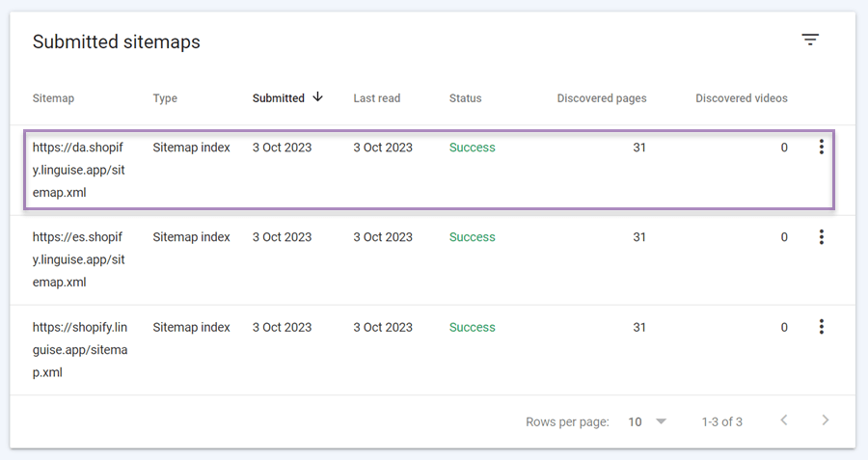This screenshot has width=868, height=460.
Task: Click discovered pages 31 in da.shopify row
Action: coord(639,148)
